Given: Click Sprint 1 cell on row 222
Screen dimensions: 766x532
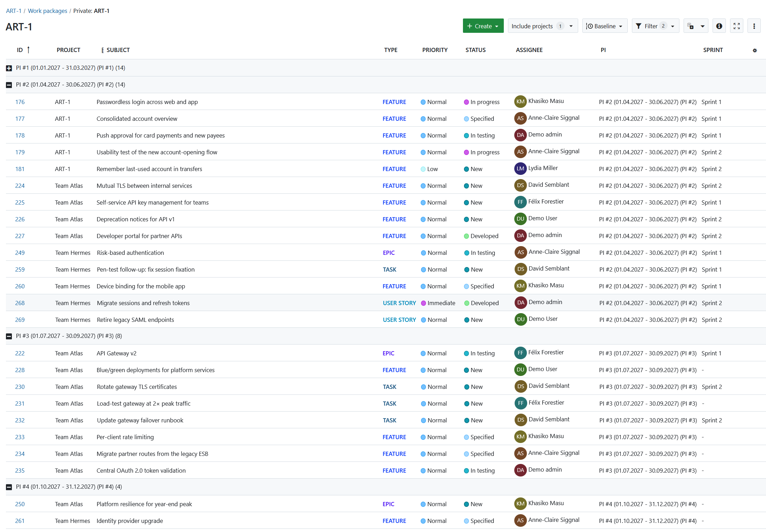Looking at the screenshot, I should point(711,353).
